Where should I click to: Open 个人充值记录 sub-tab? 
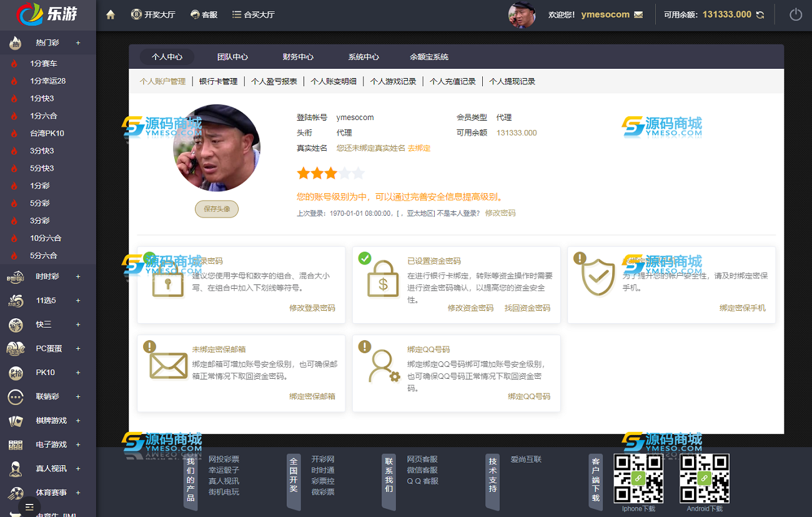[452, 81]
